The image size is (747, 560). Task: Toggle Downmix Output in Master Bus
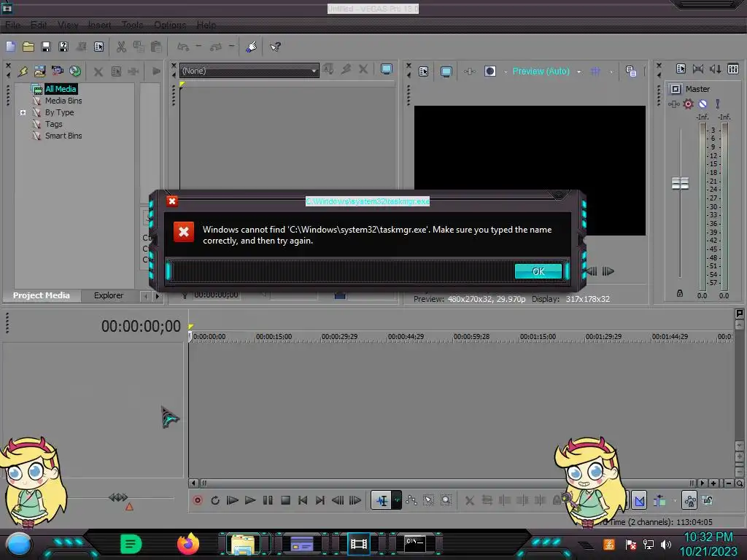pos(698,69)
